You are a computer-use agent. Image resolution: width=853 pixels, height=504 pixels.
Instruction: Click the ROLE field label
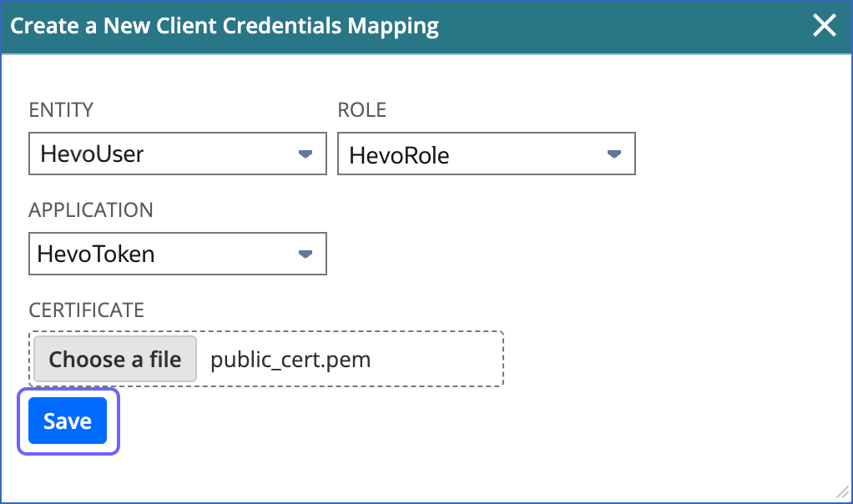point(361,109)
